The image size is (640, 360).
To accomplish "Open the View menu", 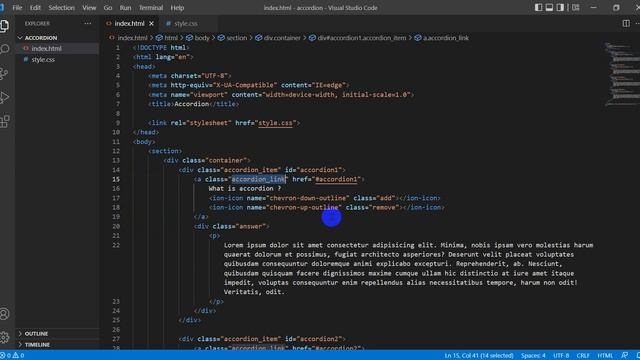I will point(89,8).
